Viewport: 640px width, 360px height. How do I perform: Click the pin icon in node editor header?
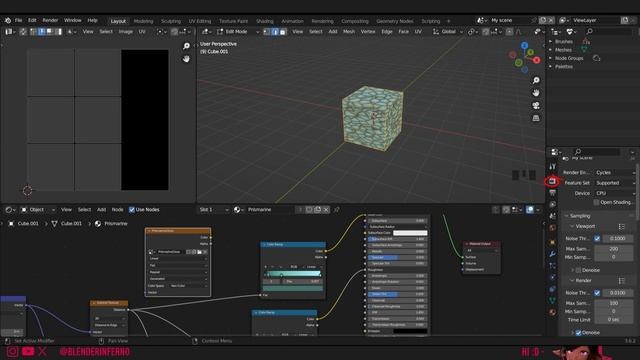[337, 209]
